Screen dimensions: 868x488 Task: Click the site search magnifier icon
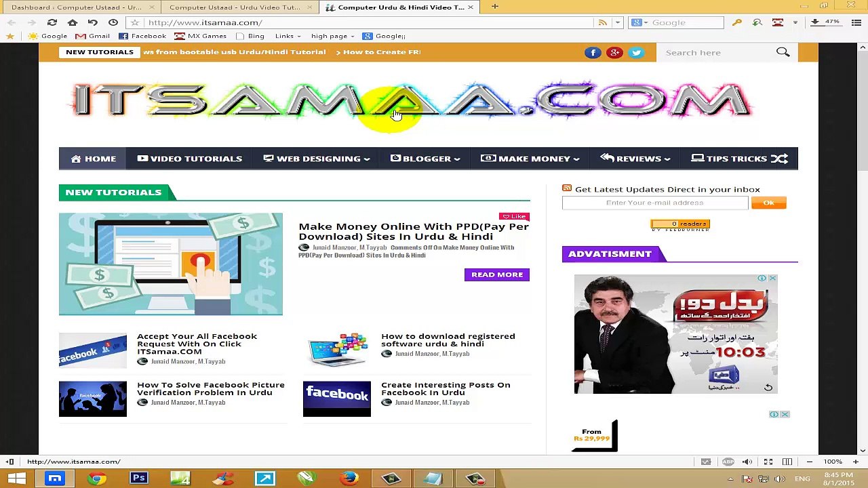pos(783,52)
